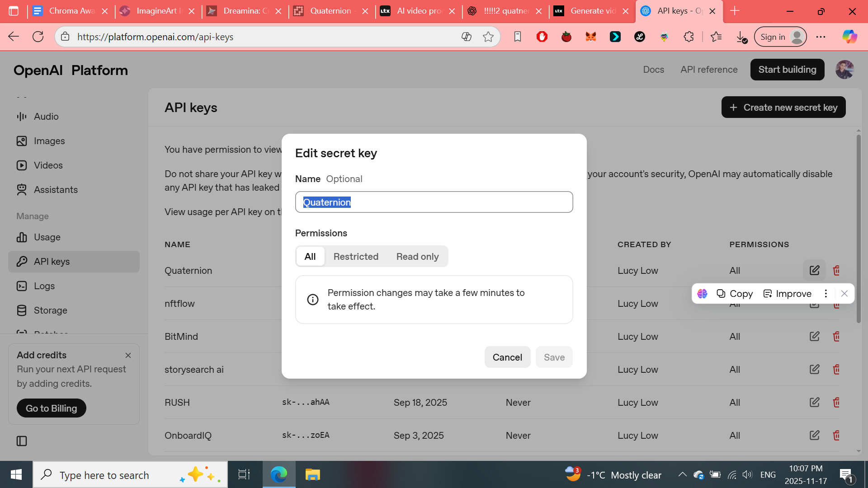Click edit icon for BitMind key
Image resolution: width=868 pixels, height=488 pixels.
point(814,336)
